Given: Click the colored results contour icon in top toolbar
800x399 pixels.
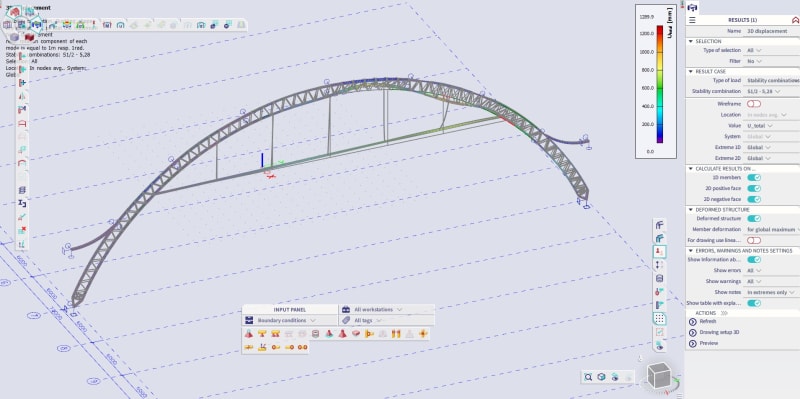Looking at the screenshot, I should click(x=66, y=24).
